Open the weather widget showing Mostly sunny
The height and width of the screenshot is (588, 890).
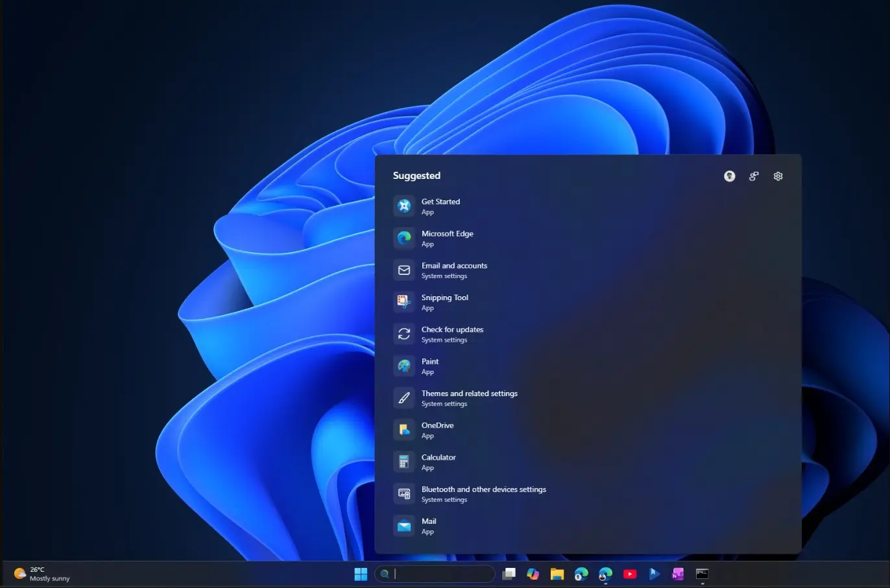point(42,574)
